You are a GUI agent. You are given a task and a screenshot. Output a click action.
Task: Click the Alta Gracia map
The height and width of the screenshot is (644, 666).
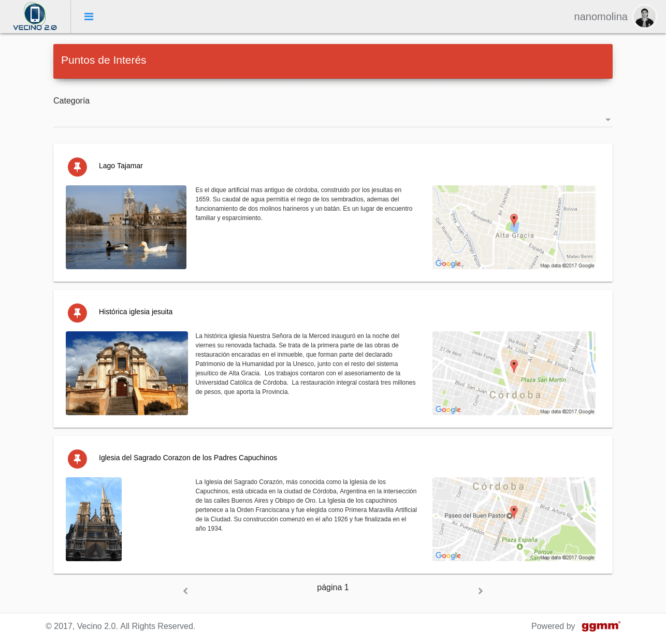[514, 227]
